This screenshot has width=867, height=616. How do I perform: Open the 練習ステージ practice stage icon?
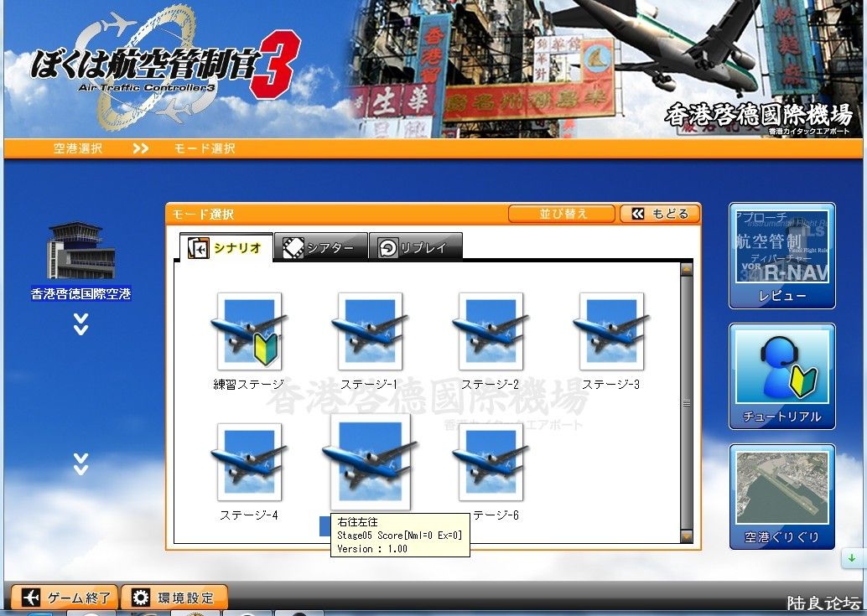(x=248, y=331)
